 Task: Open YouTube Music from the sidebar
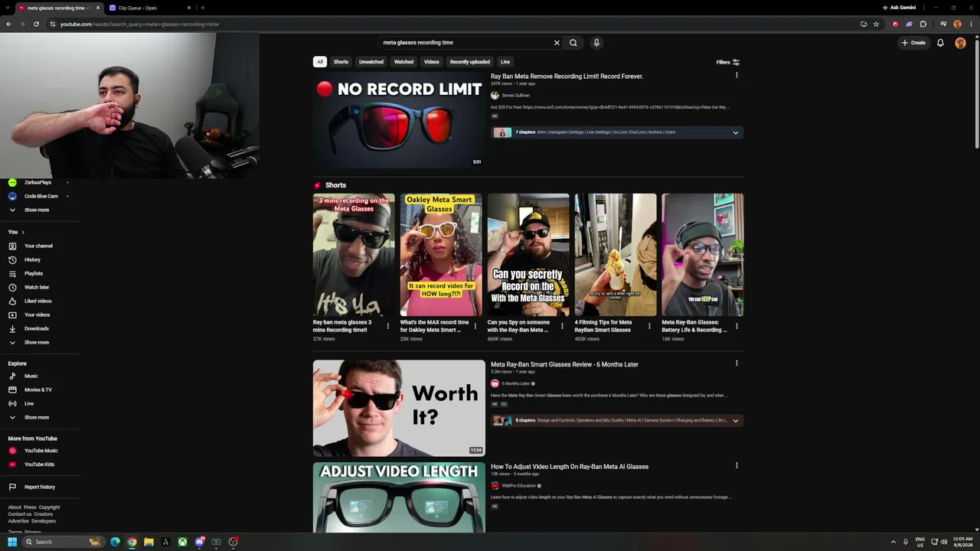click(x=41, y=451)
